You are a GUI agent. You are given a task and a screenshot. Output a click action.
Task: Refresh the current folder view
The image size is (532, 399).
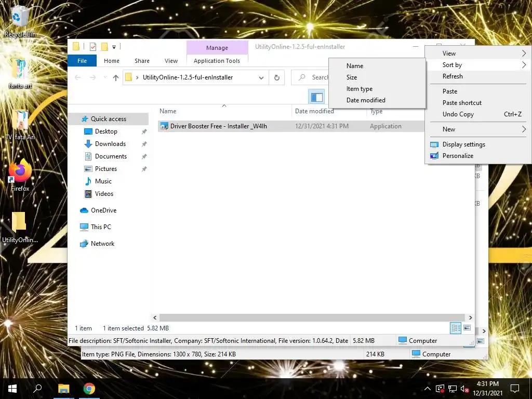pos(276,78)
